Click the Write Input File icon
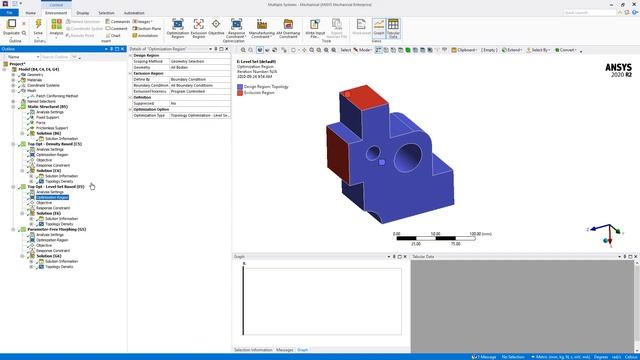640x360 pixels. pos(314,24)
